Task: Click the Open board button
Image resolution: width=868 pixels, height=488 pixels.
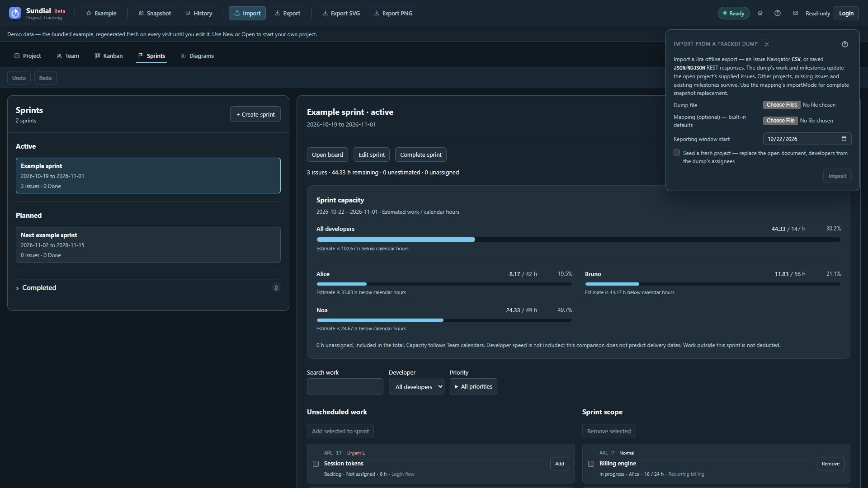Action: [327, 155]
